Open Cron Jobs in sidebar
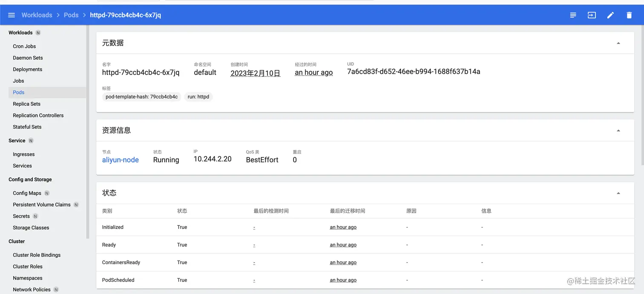 tap(24, 46)
